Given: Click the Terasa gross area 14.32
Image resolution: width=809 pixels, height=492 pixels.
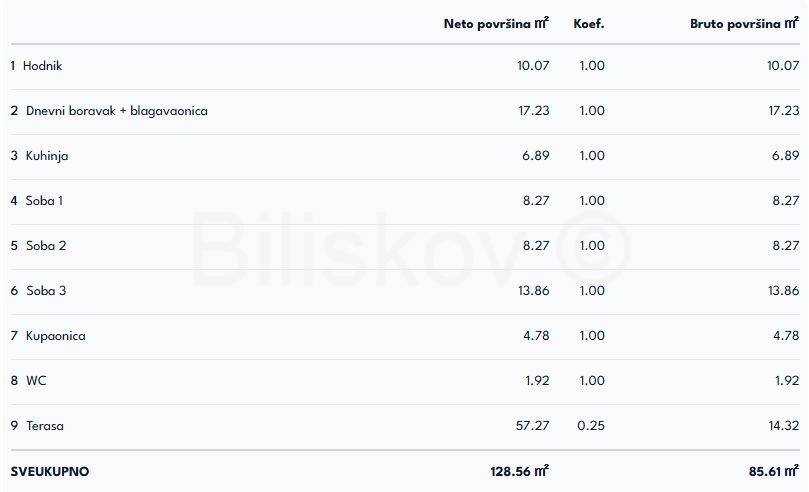Looking at the screenshot, I should (x=782, y=426).
